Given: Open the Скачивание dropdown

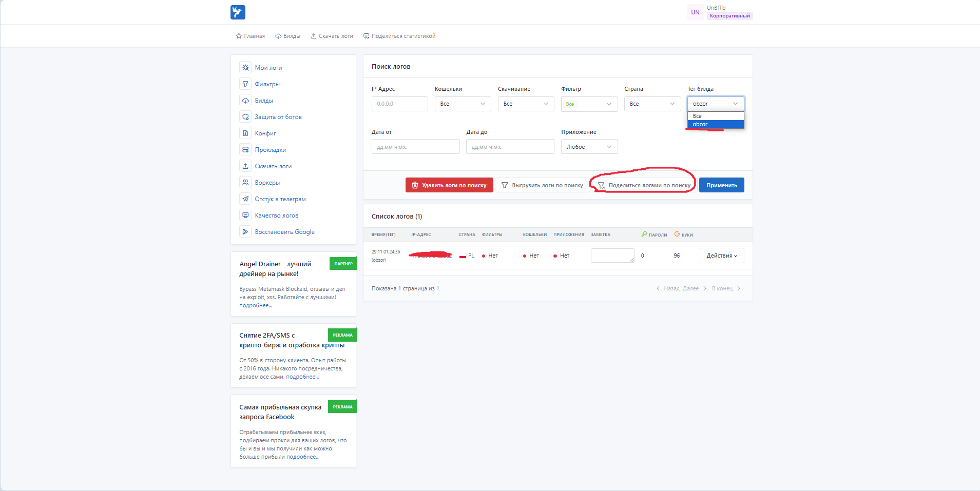Looking at the screenshot, I should pyautogui.click(x=526, y=104).
